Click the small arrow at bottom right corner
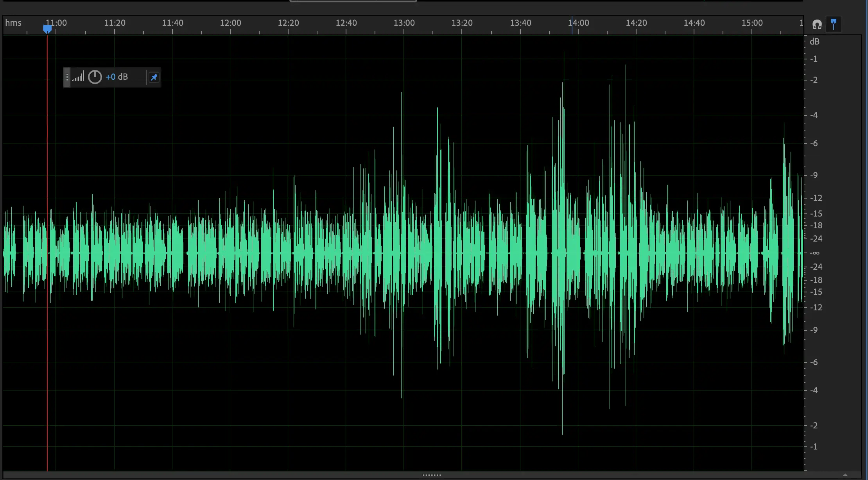 (845, 475)
